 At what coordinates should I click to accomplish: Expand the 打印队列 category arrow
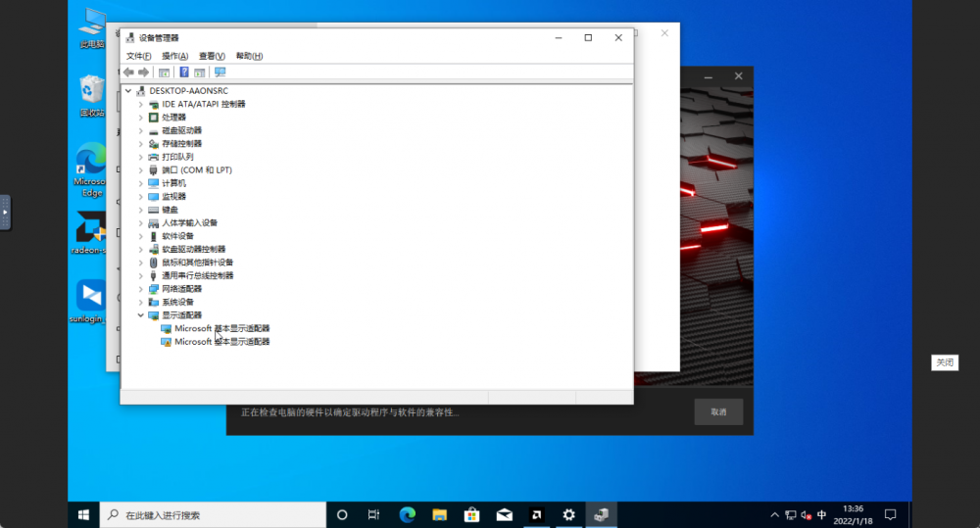click(x=140, y=157)
